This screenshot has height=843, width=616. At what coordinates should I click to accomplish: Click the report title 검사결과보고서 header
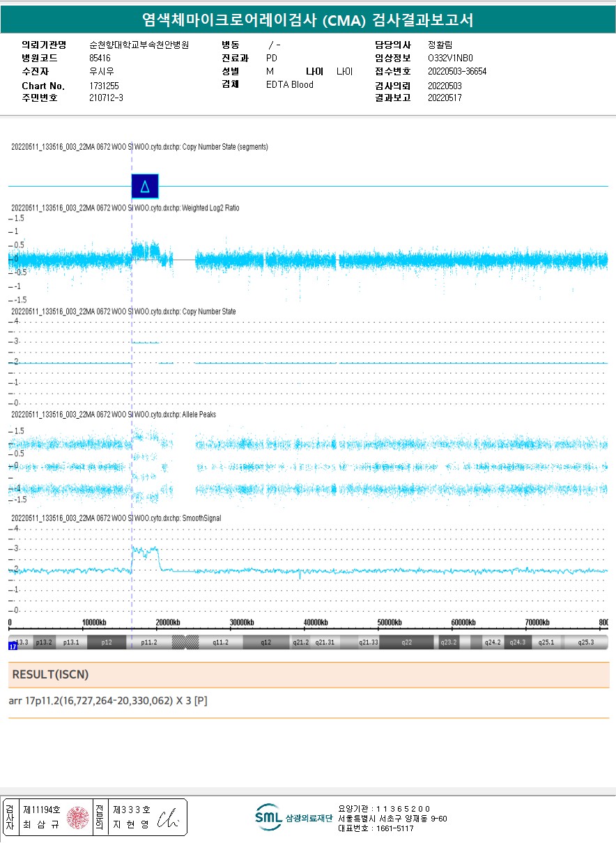click(307, 20)
